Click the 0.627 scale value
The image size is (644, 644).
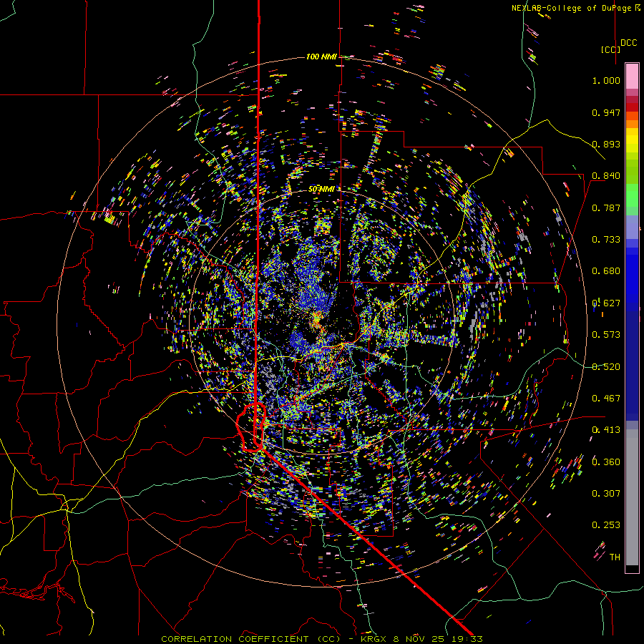pyautogui.click(x=606, y=303)
